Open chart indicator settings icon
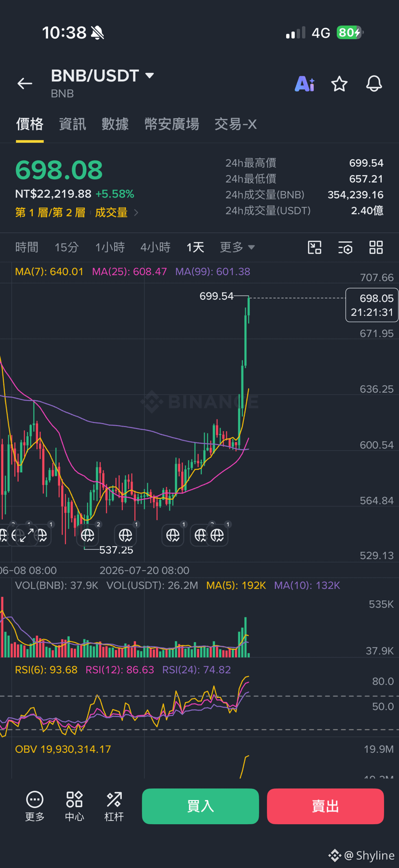The height and width of the screenshot is (868, 399). pyautogui.click(x=345, y=248)
